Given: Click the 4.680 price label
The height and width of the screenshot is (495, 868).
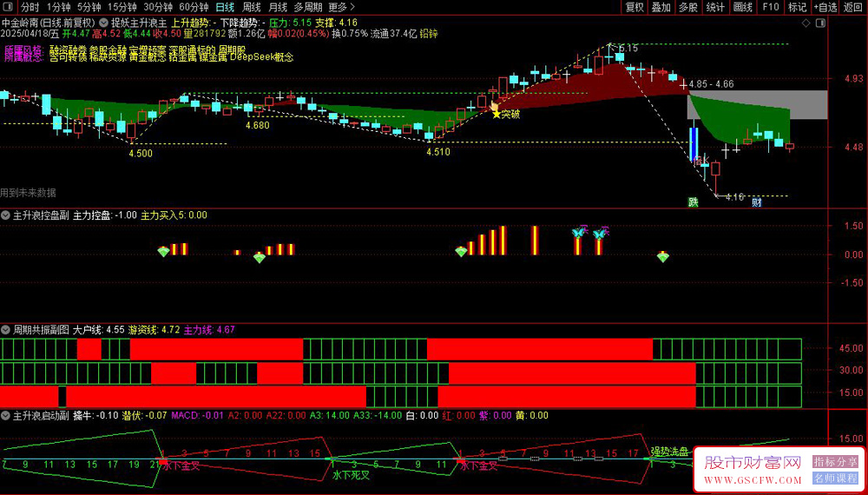Looking at the screenshot, I should point(258,126).
